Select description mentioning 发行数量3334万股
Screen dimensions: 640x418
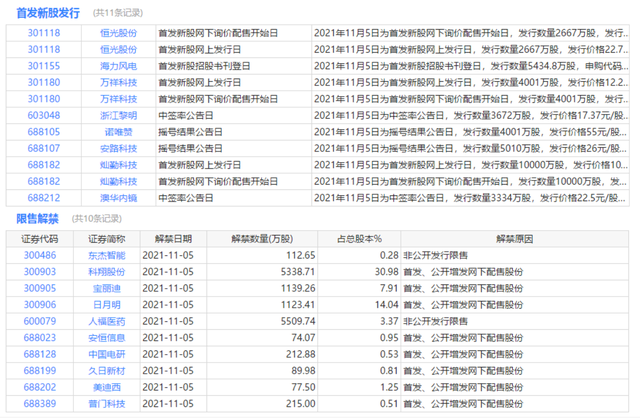coord(470,198)
